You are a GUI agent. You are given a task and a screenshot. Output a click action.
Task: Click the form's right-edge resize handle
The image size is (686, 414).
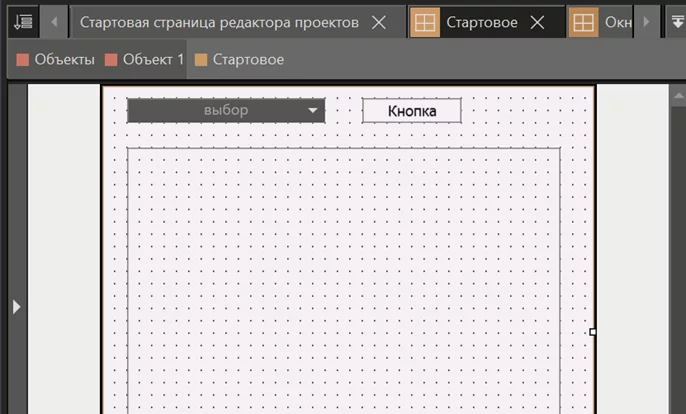pos(593,331)
